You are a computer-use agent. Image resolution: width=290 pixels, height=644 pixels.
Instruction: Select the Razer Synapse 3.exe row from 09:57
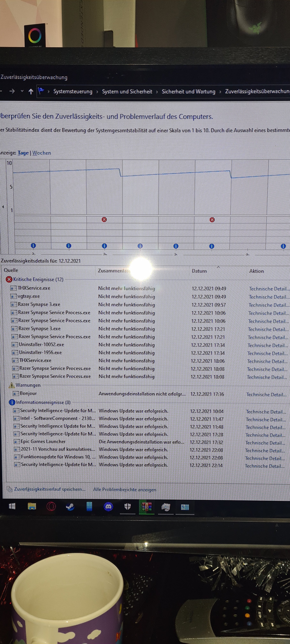(x=150, y=304)
